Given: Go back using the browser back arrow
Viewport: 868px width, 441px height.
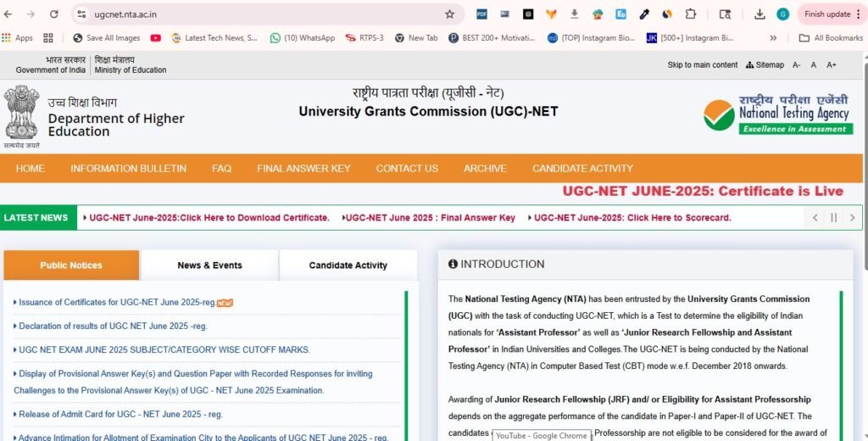Looking at the screenshot, I should 8,14.
